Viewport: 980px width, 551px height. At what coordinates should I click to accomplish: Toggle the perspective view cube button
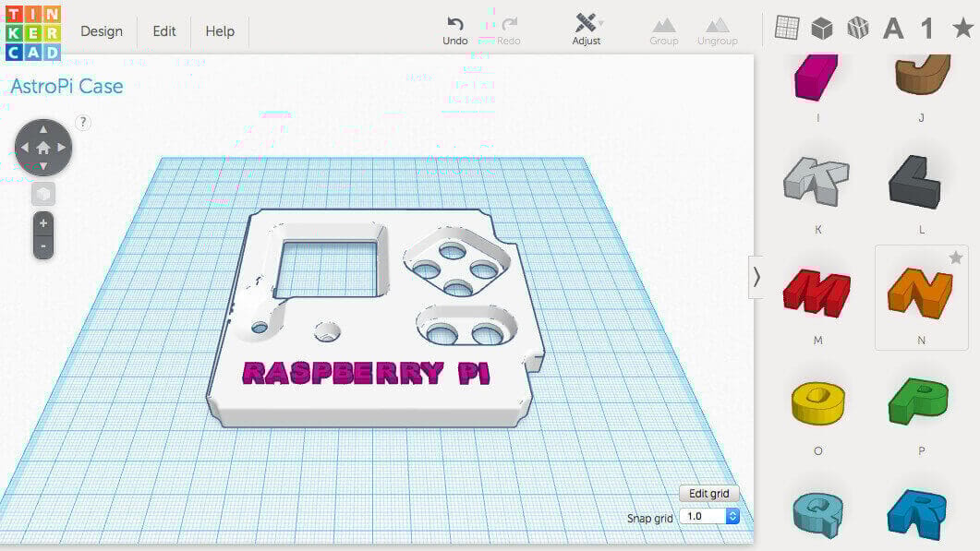click(43, 194)
